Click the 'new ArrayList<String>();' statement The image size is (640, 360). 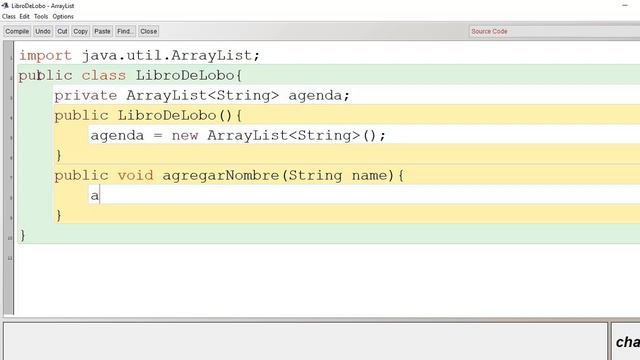[278, 136]
